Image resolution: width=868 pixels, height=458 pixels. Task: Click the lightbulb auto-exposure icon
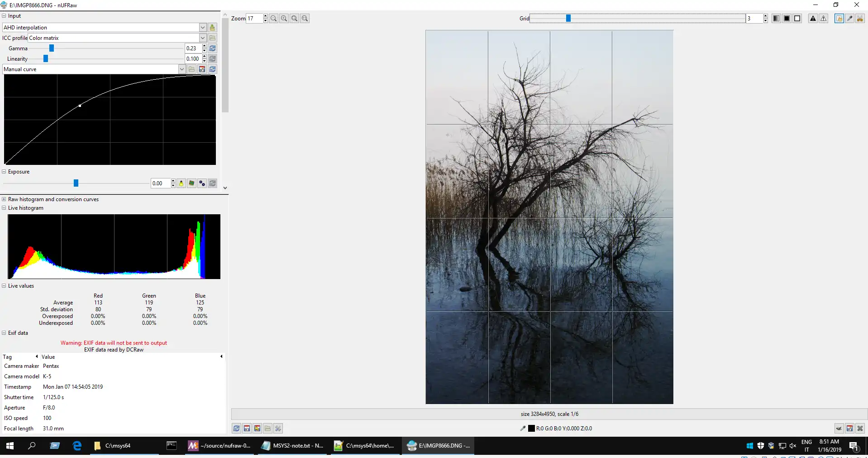tap(181, 183)
